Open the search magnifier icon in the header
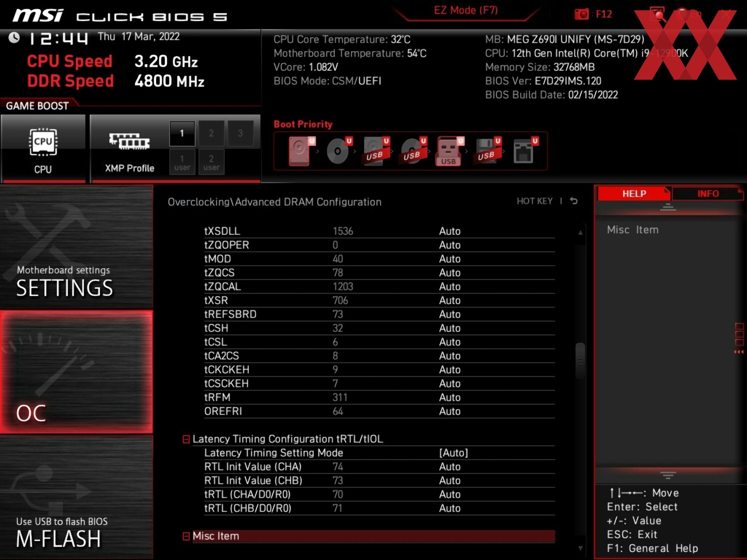Viewport: 747px width, 560px height. click(658, 14)
